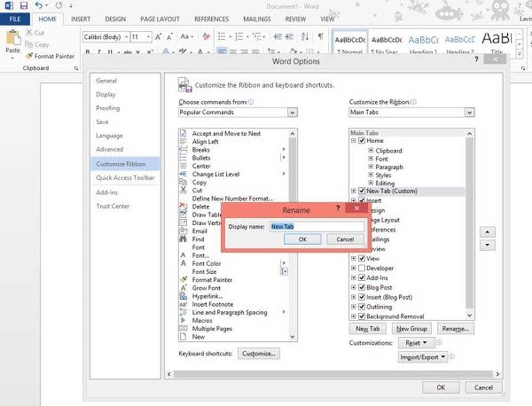Click the Hyperlink command icon in the list
This screenshot has width=532, height=406.
[184, 296]
